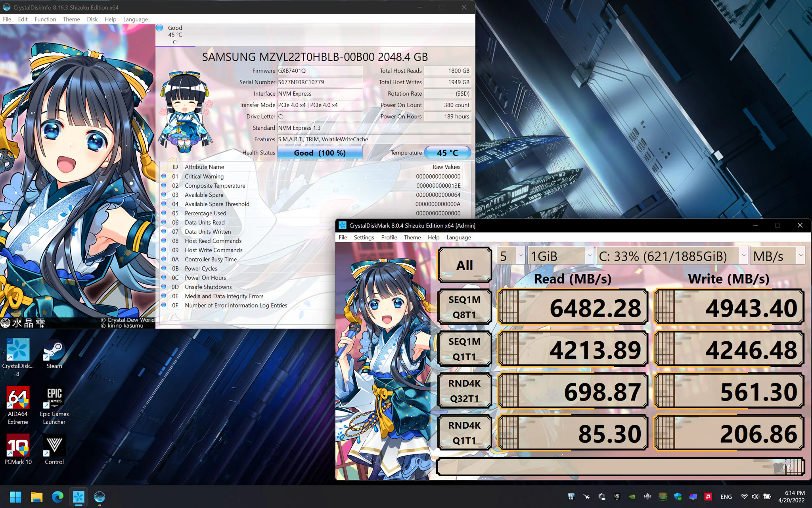This screenshot has height=508, width=812.
Task: Click the NVIDIA tray icon
Action: (x=632, y=496)
